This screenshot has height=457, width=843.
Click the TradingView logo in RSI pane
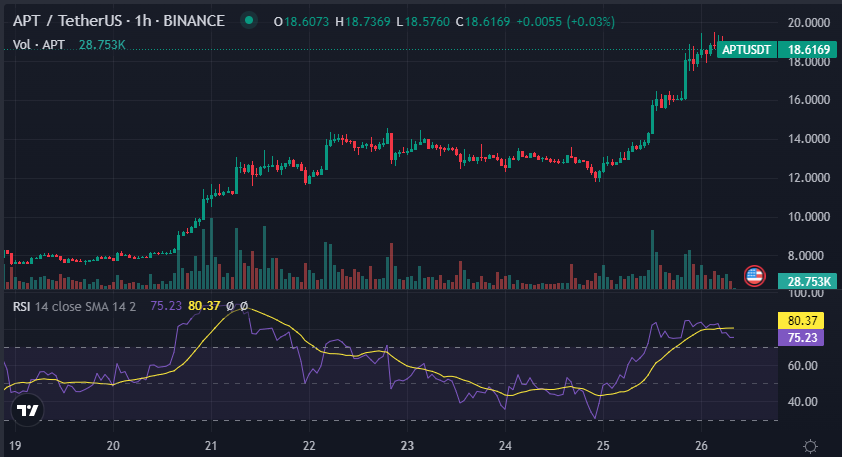pyautogui.click(x=27, y=410)
